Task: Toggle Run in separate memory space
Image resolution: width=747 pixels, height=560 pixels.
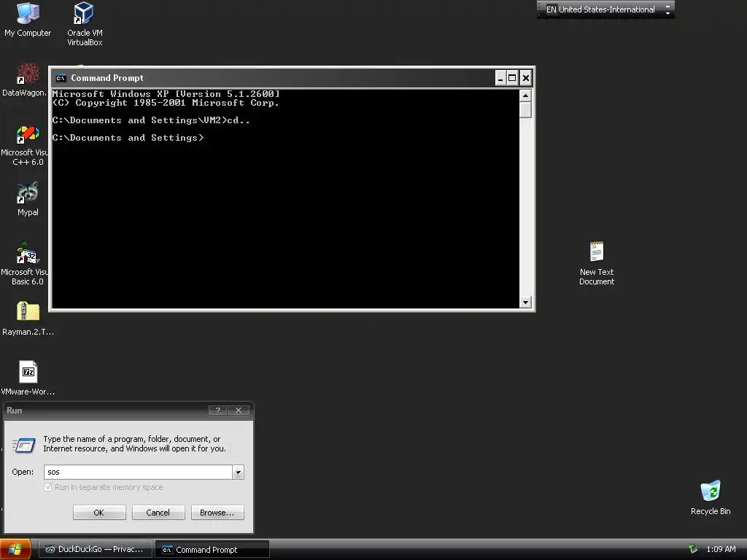Action: [47, 487]
